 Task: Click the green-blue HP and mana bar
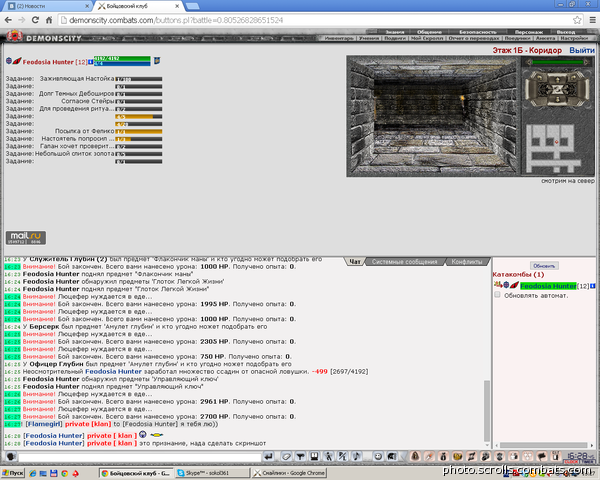tap(122, 61)
